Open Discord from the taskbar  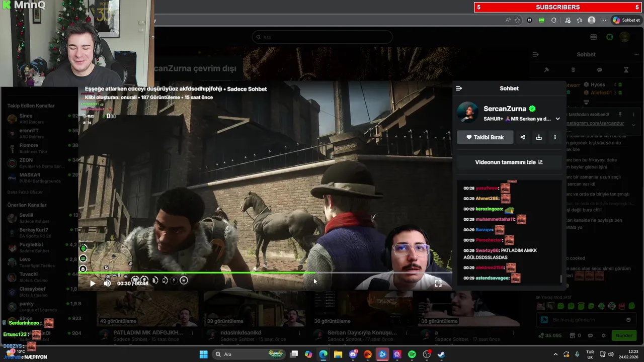[x=353, y=354]
